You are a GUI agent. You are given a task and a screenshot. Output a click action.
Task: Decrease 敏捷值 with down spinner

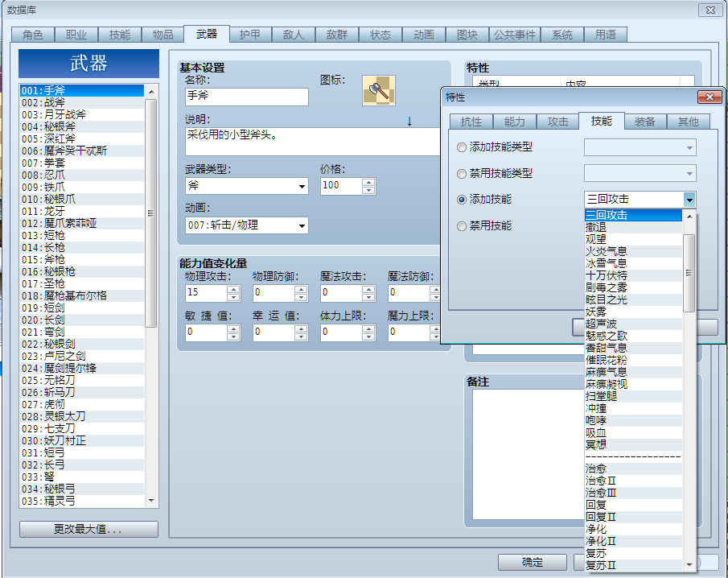[233, 336]
